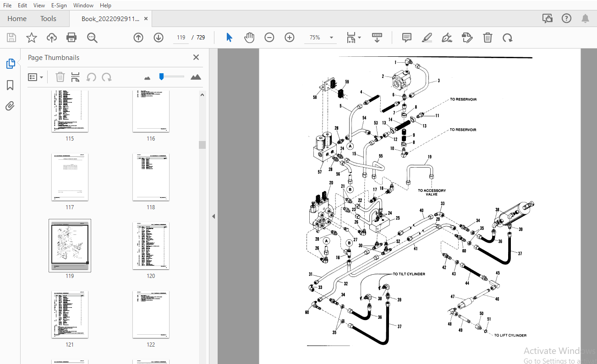Open the File menu
The image size is (597, 364).
coord(7,5)
